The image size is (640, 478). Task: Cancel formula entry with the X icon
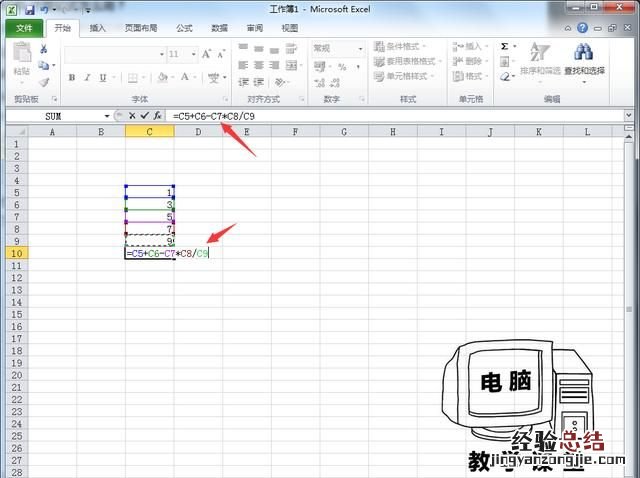tap(132, 116)
